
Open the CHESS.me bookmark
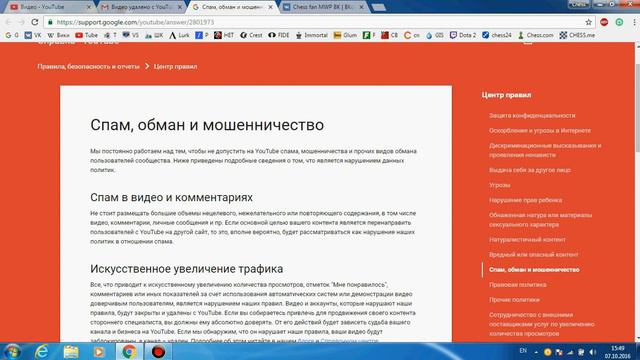click(577, 35)
